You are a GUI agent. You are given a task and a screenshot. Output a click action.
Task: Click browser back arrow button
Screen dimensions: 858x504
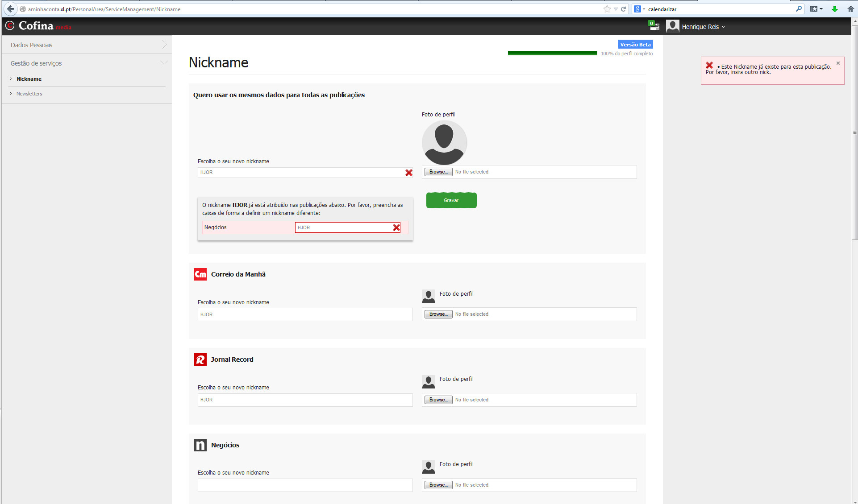[x=10, y=9]
